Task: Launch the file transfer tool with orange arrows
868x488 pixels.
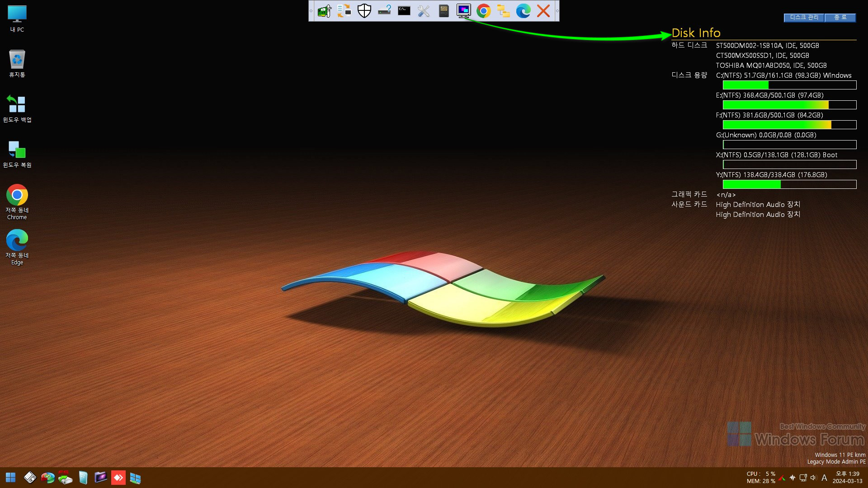Action: tap(344, 11)
